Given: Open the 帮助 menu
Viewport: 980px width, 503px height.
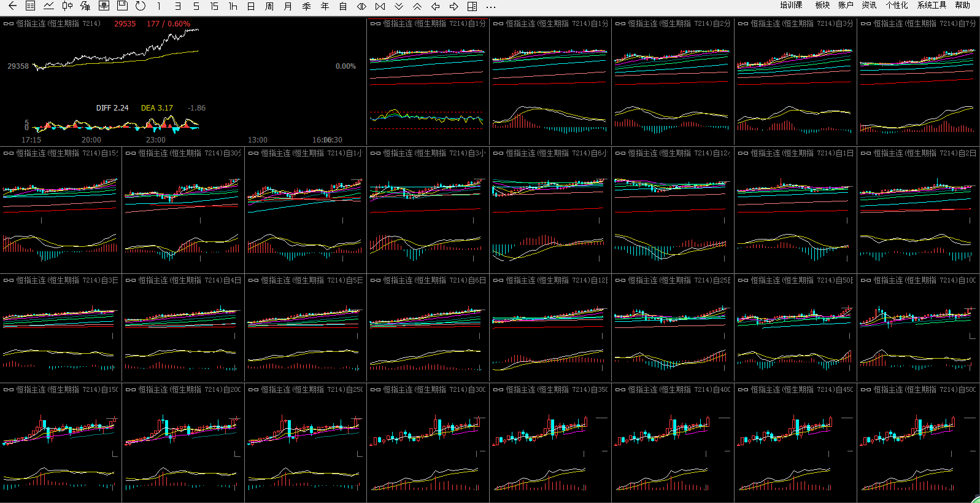Looking at the screenshot, I should click(962, 6).
